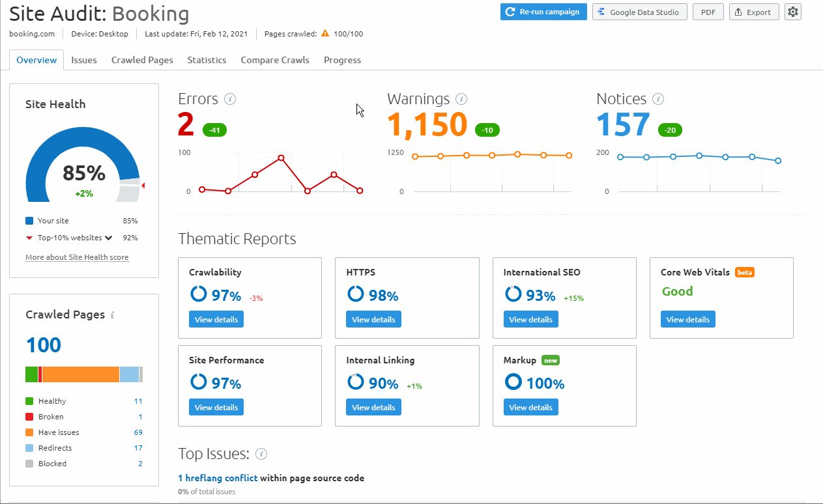View details for Site Performance report
The image size is (823, 504).
pos(216,408)
